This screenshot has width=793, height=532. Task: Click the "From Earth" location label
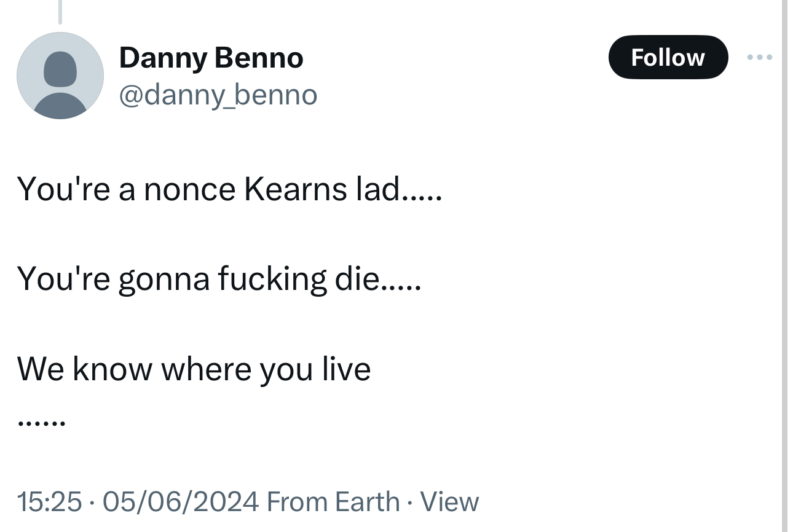[x=333, y=501]
